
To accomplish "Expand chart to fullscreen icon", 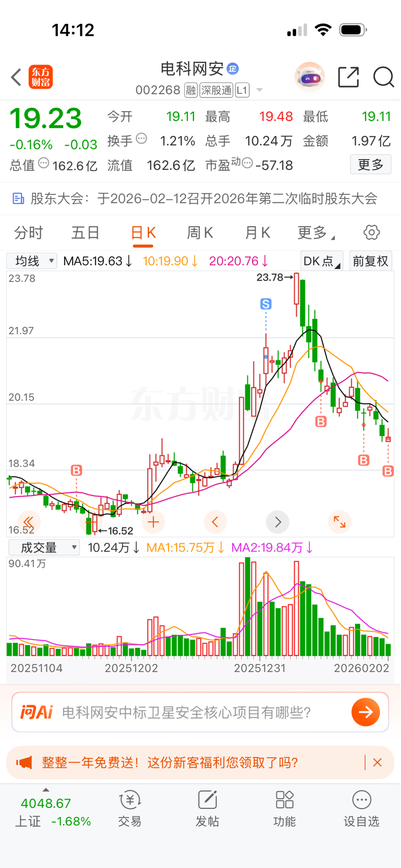I will (339, 522).
